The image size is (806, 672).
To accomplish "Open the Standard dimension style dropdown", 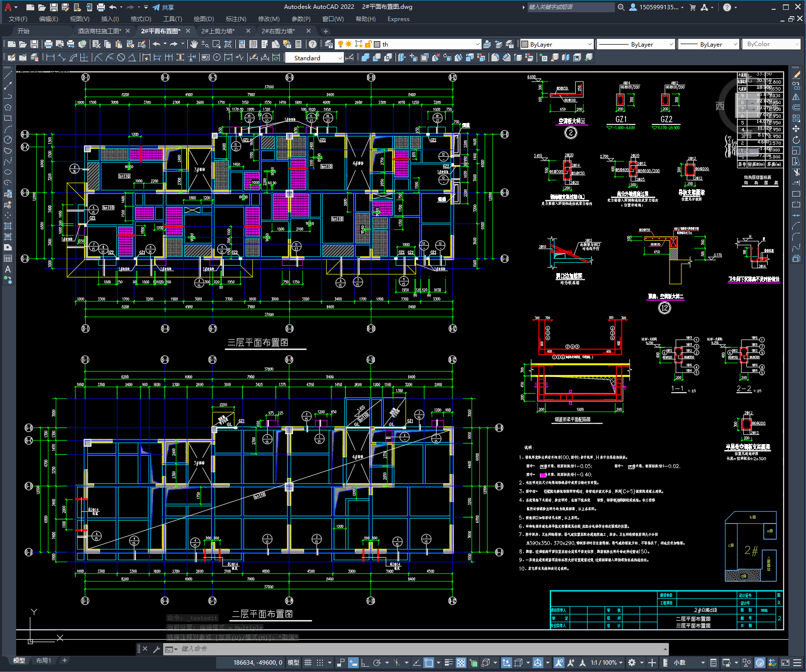I will 314,58.
